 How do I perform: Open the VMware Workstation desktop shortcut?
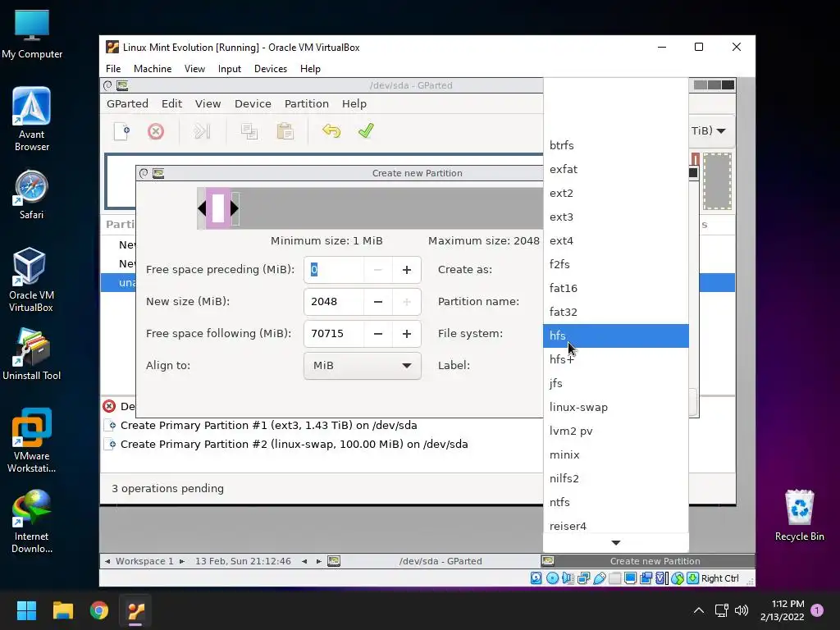(x=32, y=441)
